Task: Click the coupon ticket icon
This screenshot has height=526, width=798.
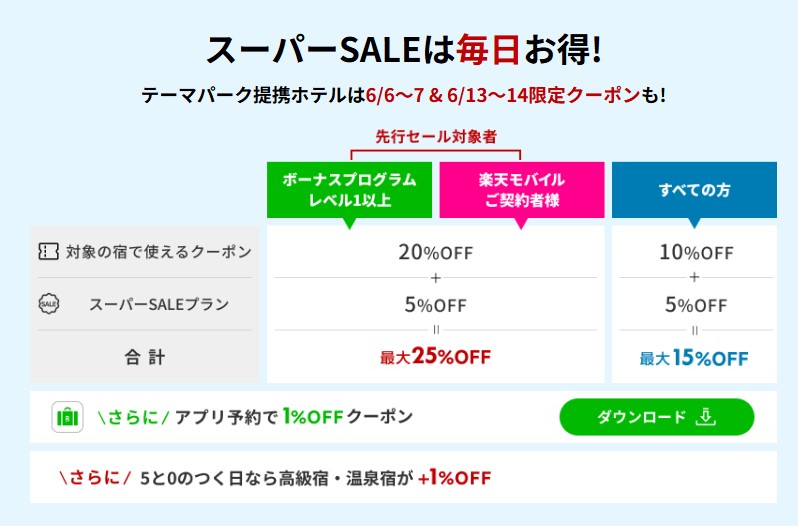Action: pos(48,251)
